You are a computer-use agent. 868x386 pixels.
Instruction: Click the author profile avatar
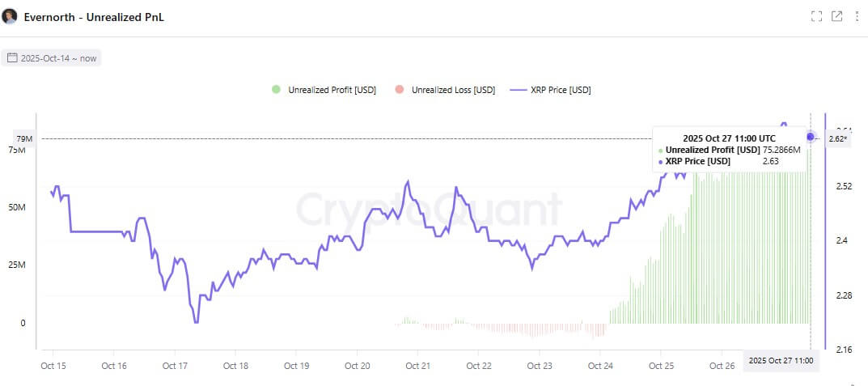[x=11, y=16]
